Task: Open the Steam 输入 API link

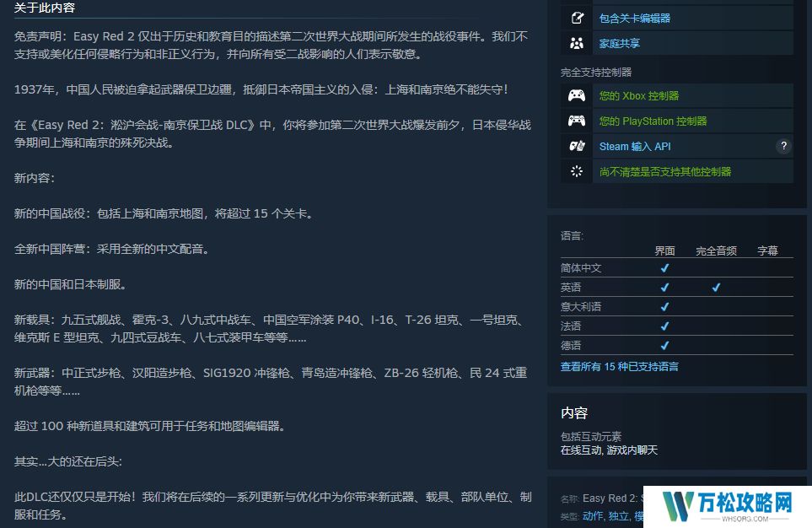Action: tap(635, 147)
